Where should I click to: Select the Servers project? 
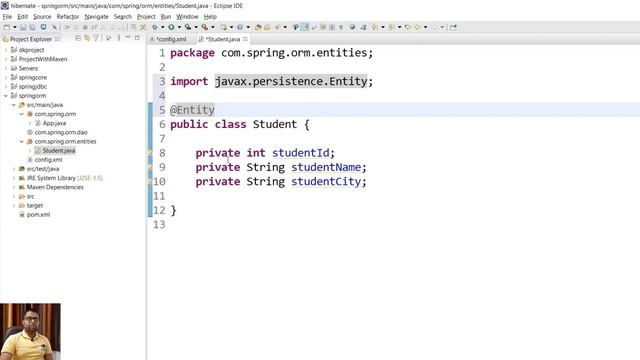24,68
